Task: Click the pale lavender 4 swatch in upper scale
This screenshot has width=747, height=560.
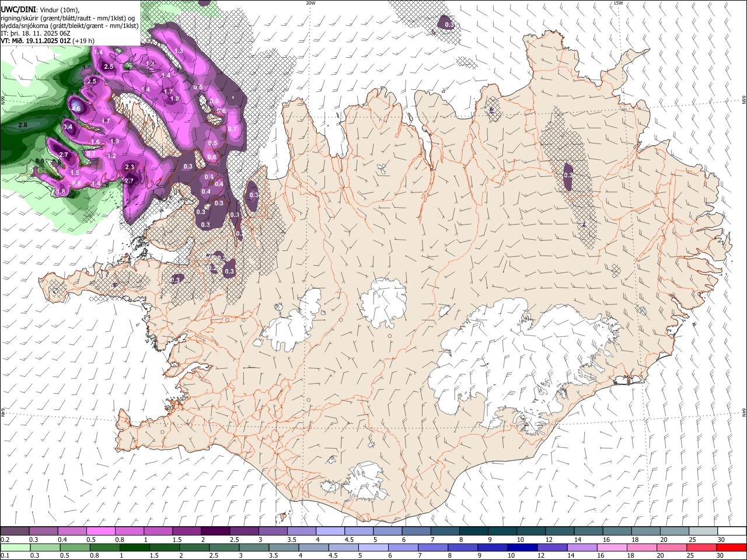Action: coord(330,531)
